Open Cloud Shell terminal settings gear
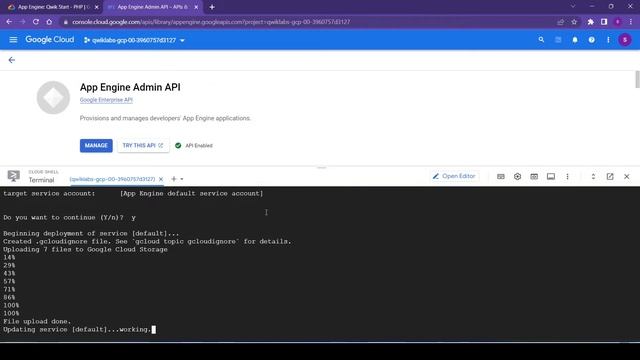The image size is (640, 360). 517,176
